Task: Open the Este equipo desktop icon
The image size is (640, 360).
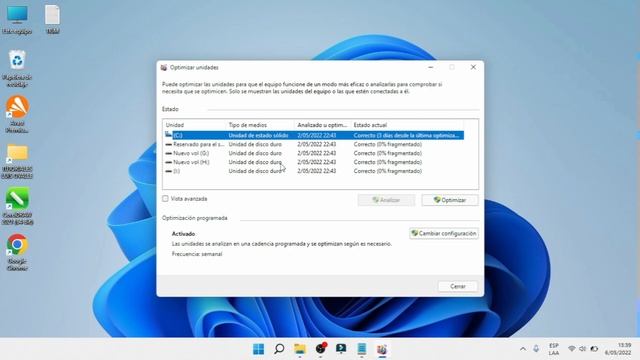Action: 17,19
